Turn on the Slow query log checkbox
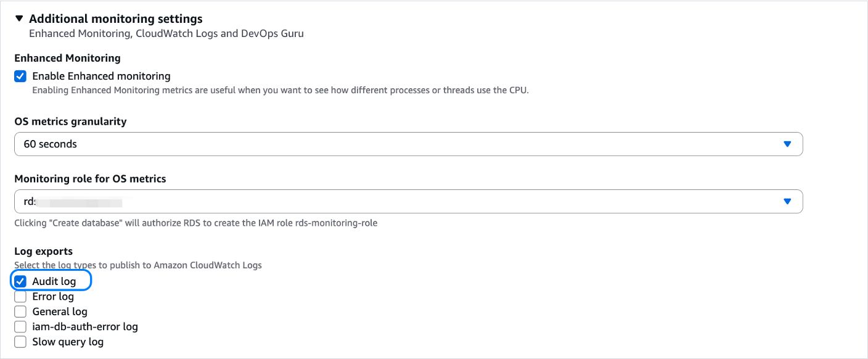 point(20,342)
